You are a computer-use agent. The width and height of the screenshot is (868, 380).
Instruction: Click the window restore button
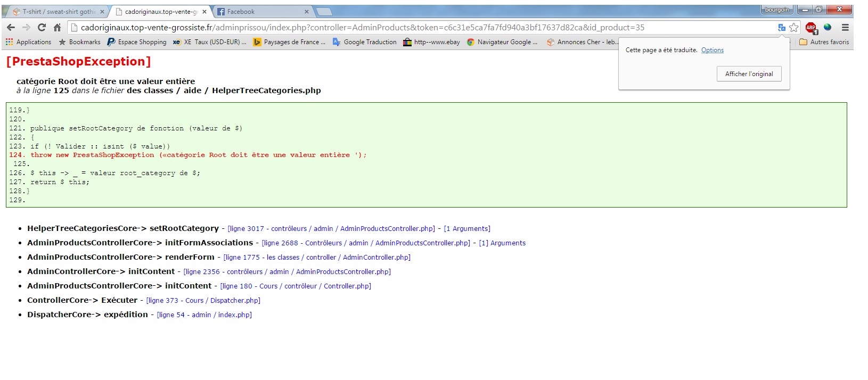(819, 10)
